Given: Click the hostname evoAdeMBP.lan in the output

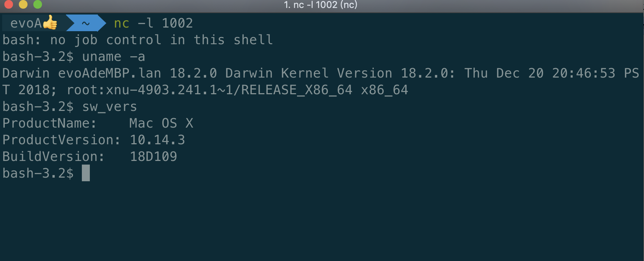Looking at the screenshot, I should coord(110,73).
